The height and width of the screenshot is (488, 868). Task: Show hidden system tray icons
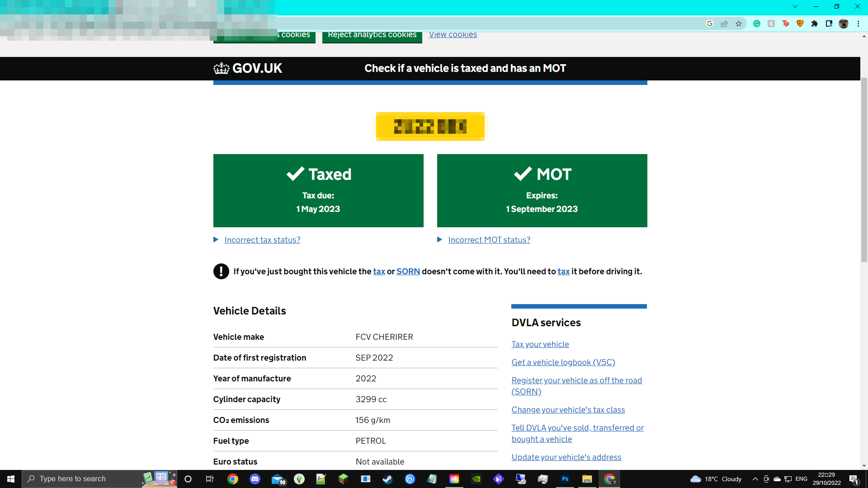coord(755,479)
